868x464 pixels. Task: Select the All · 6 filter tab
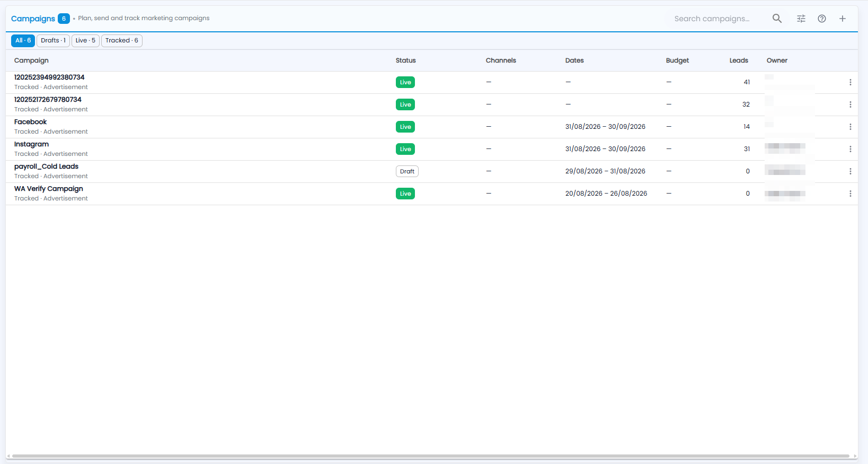click(x=23, y=40)
